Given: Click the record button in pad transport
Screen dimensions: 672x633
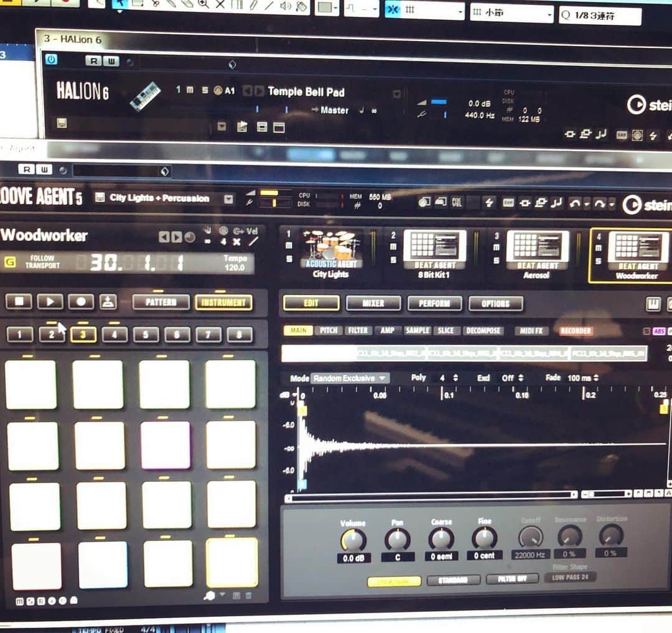Looking at the screenshot, I should point(80,302).
